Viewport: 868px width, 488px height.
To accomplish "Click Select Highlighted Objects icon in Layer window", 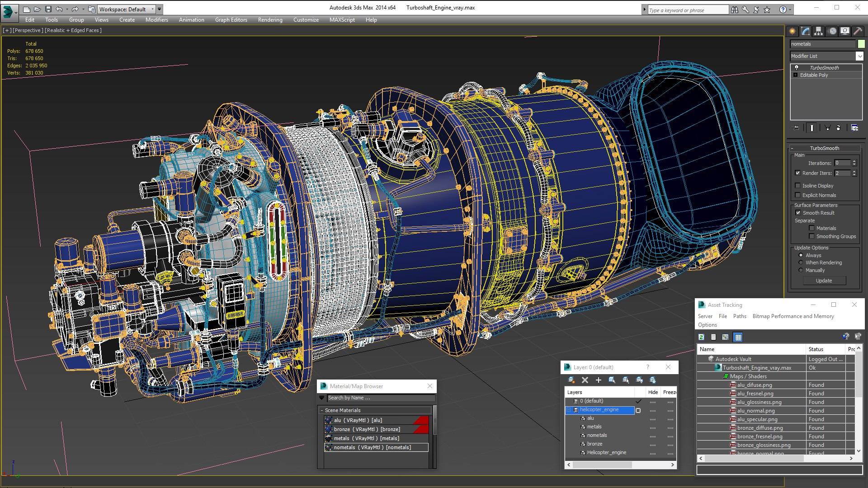I will click(612, 380).
